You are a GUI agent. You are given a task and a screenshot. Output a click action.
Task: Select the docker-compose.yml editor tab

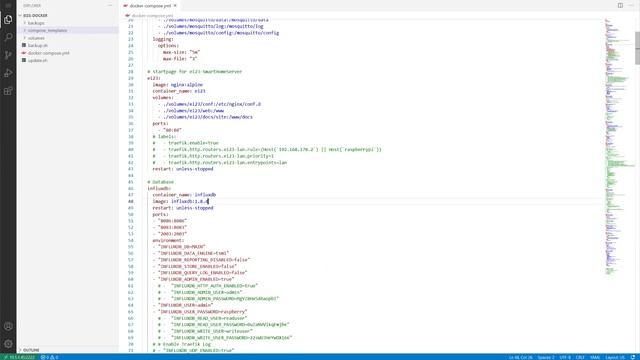click(x=150, y=6)
